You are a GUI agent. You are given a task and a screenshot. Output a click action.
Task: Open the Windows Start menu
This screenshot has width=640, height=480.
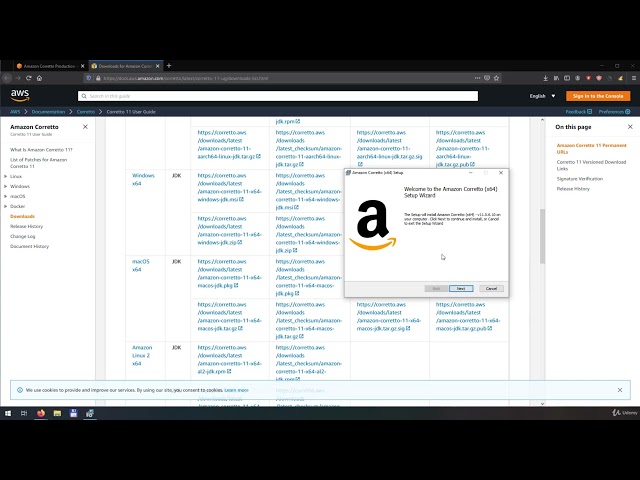point(8,413)
